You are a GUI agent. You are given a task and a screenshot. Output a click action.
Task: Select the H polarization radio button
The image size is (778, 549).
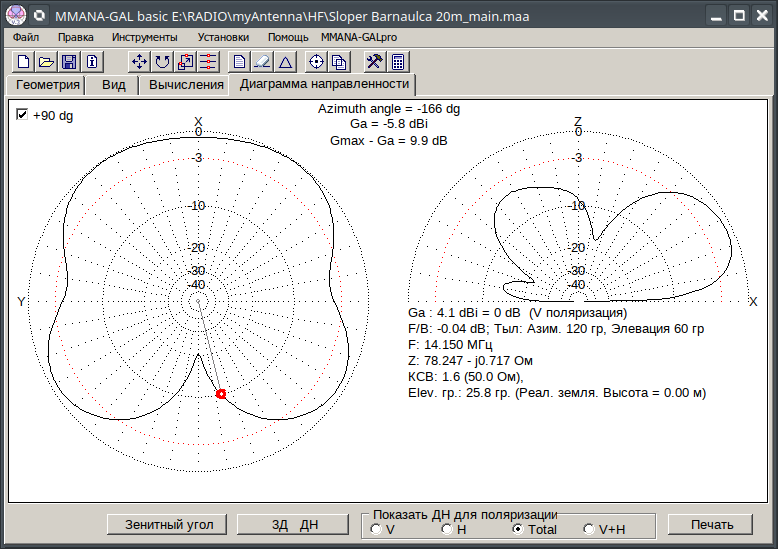446,529
